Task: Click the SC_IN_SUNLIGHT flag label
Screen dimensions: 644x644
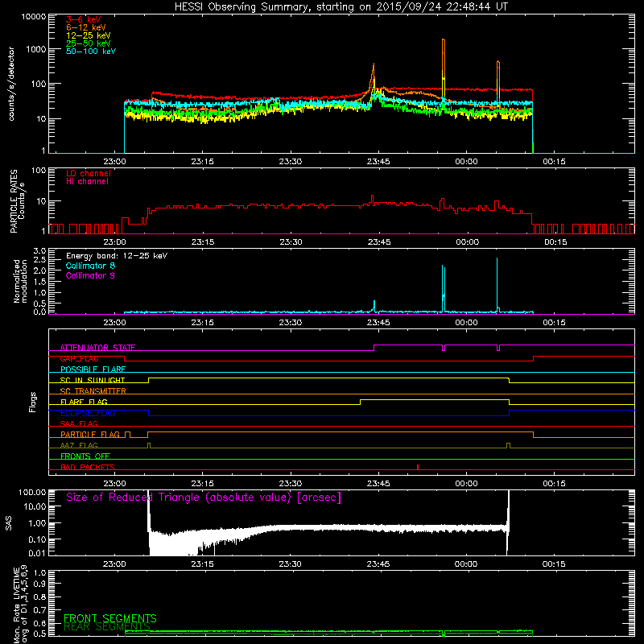Action: pyautogui.click(x=93, y=380)
